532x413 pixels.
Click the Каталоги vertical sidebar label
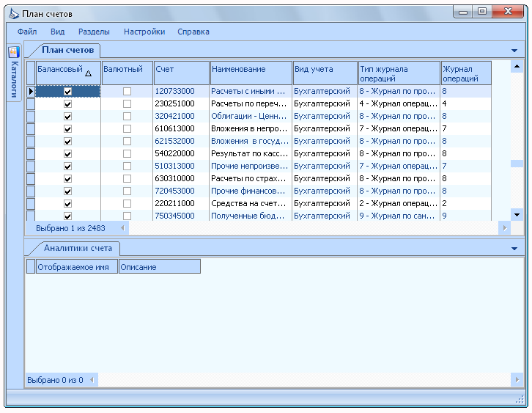click(14, 79)
